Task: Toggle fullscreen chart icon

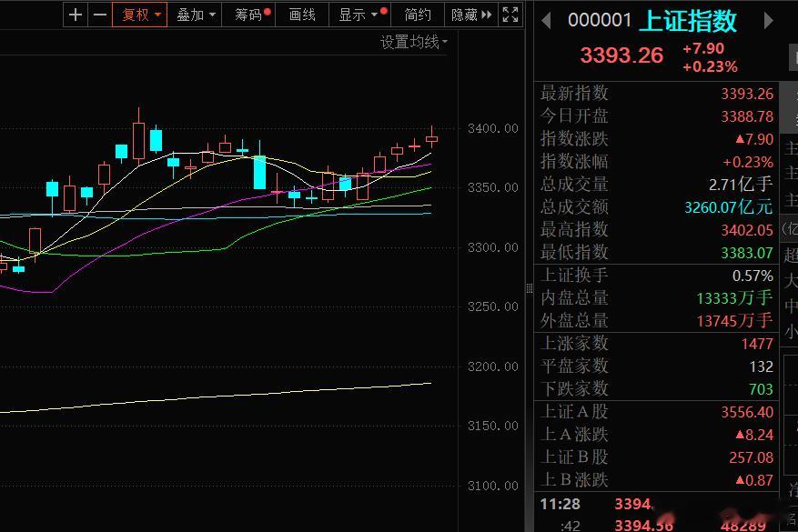Action: pyautogui.click(x=510, y=15)
